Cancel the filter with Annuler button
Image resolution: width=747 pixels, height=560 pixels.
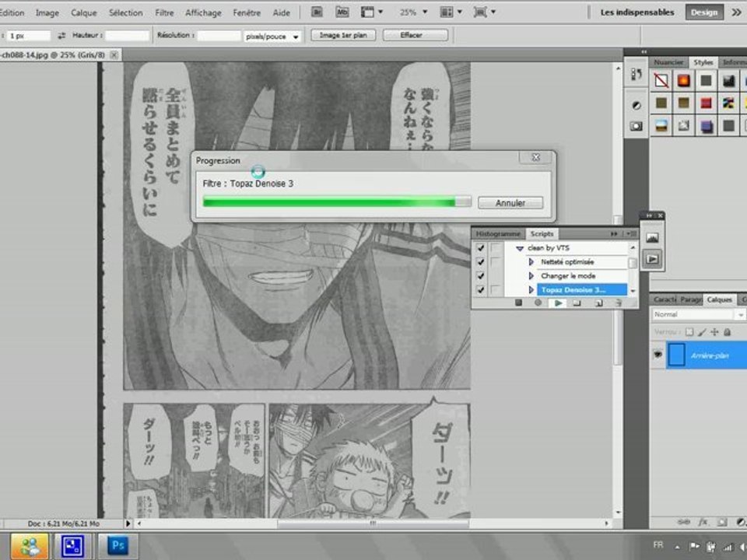tap(510, 203)
